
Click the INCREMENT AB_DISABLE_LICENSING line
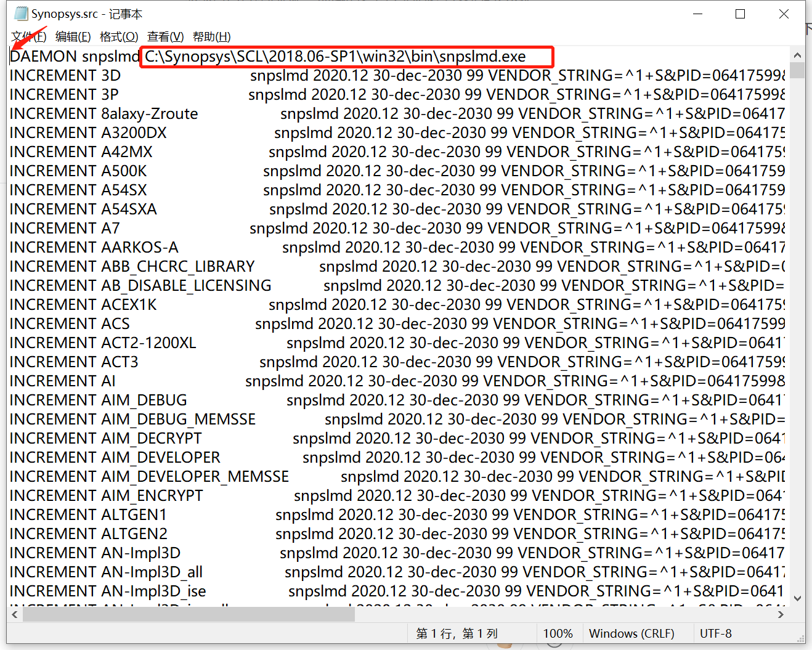tap(397, 286)
